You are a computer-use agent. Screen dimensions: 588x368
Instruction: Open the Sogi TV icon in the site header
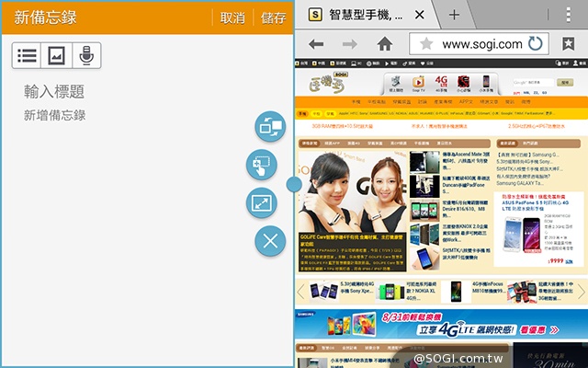coord(418,84)
